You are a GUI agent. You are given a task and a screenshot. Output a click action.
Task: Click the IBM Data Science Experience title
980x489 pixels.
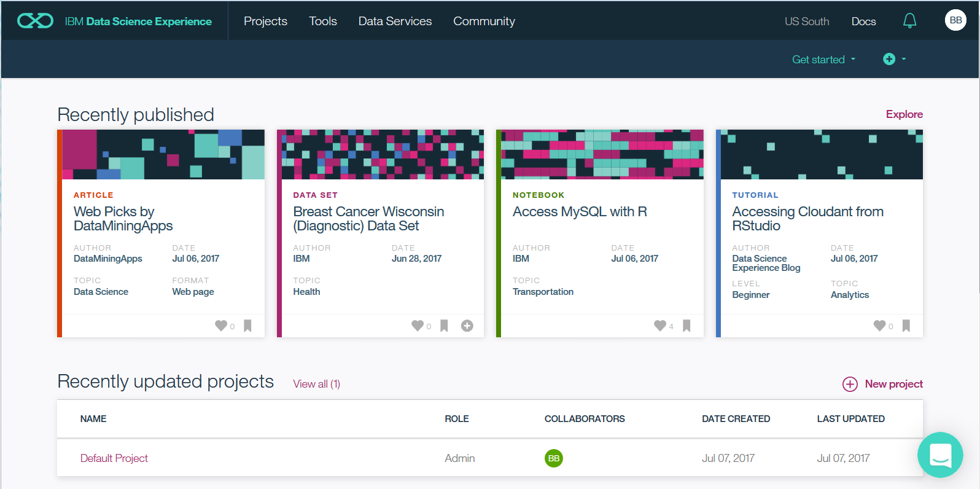tap(138, 22)
